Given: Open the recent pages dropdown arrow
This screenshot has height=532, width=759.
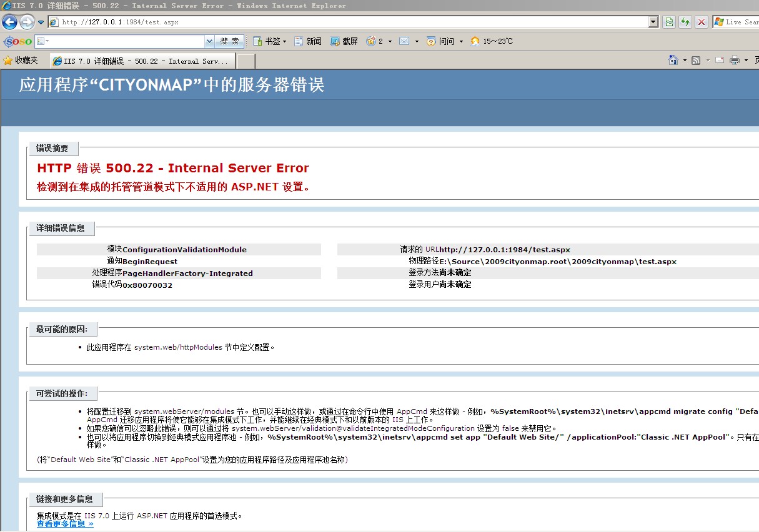Looking at the screenshot, I should (x=41, y=22).
